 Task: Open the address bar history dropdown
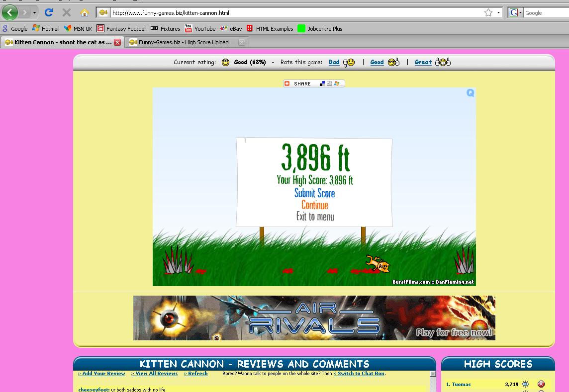point(498,13)
